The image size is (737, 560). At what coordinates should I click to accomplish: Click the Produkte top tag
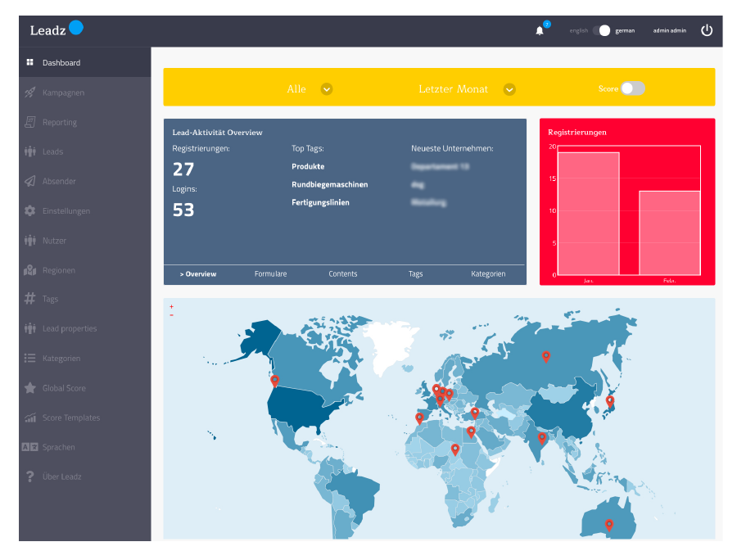coord(308,166)
